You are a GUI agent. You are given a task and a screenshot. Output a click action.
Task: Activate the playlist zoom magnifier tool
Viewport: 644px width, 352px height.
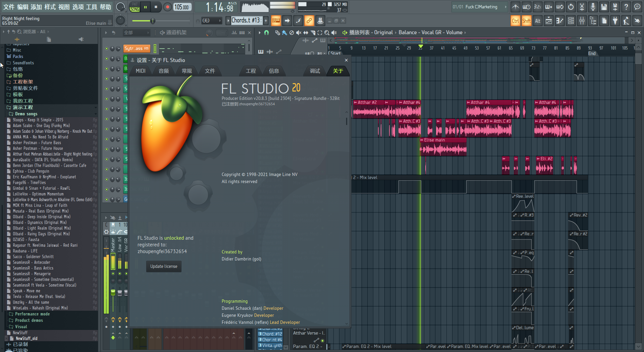tap(327, 33)
